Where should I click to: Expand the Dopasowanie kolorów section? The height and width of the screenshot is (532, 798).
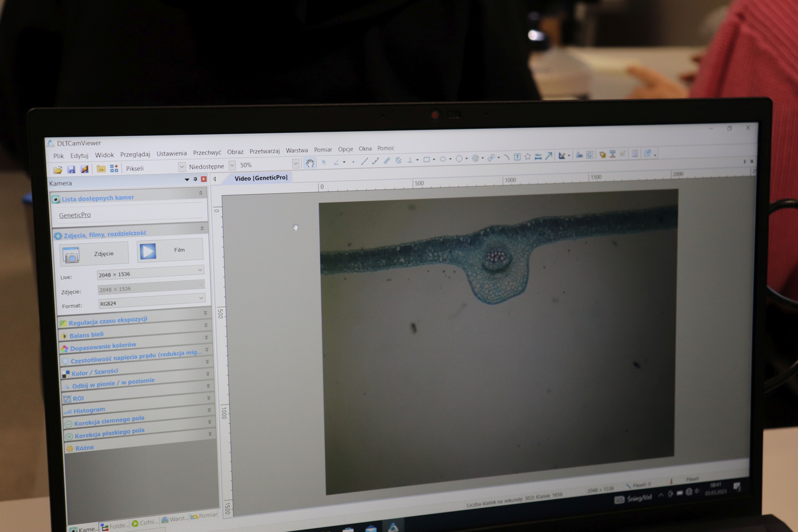point(206,337)
